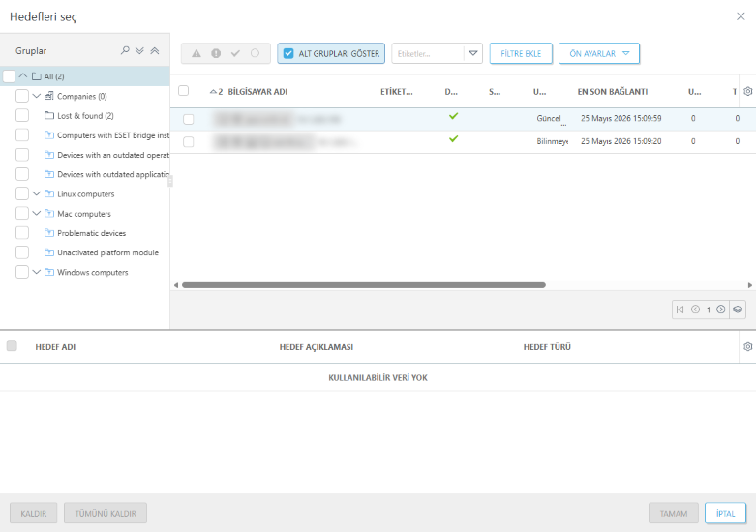Click the TAMAM button
This screenshot has height=532, width=756.
click(x=673, y=514)
